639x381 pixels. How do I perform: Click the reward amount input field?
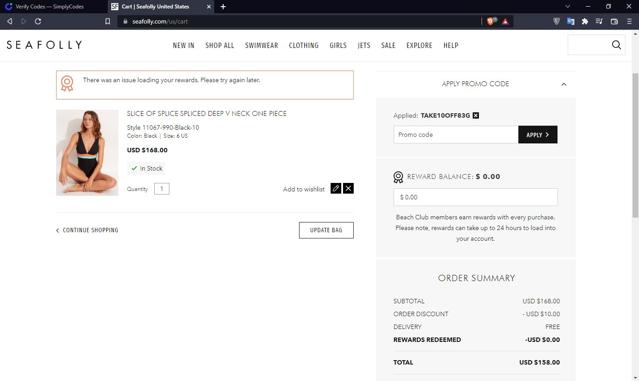(x=475, y=197)
